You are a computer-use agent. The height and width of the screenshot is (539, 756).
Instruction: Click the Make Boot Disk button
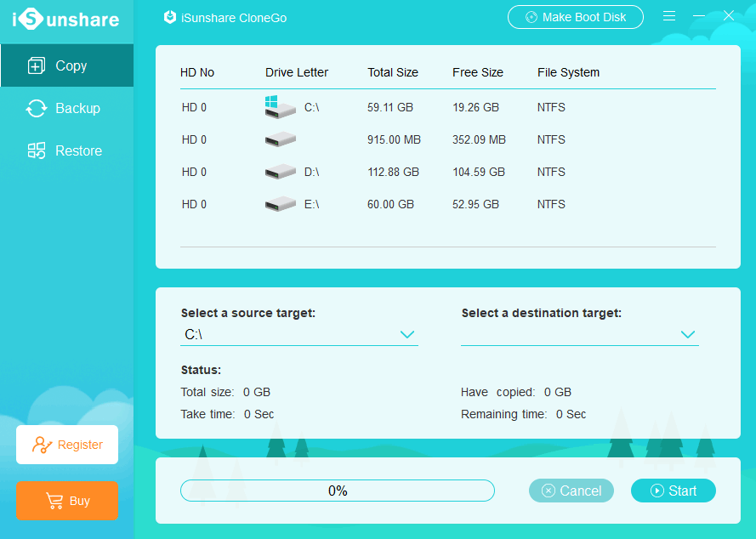pyautogui.click(x=575, y=17)
